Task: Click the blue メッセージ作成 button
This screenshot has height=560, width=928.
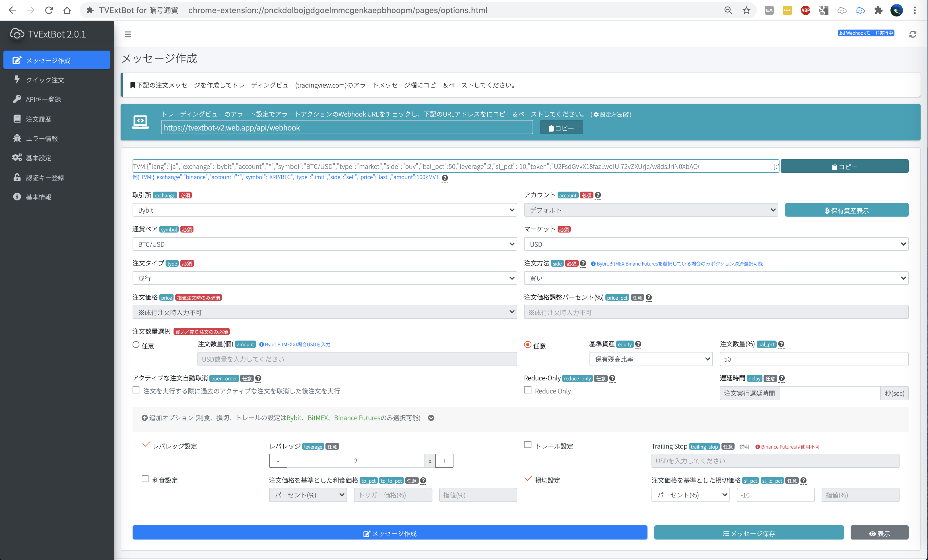Action: tap(389, 533)
